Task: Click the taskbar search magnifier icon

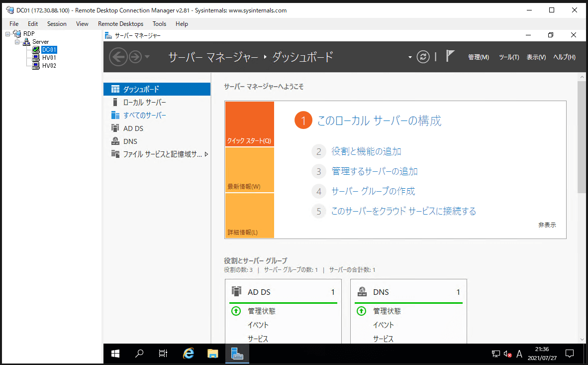Action: point(139,354)
